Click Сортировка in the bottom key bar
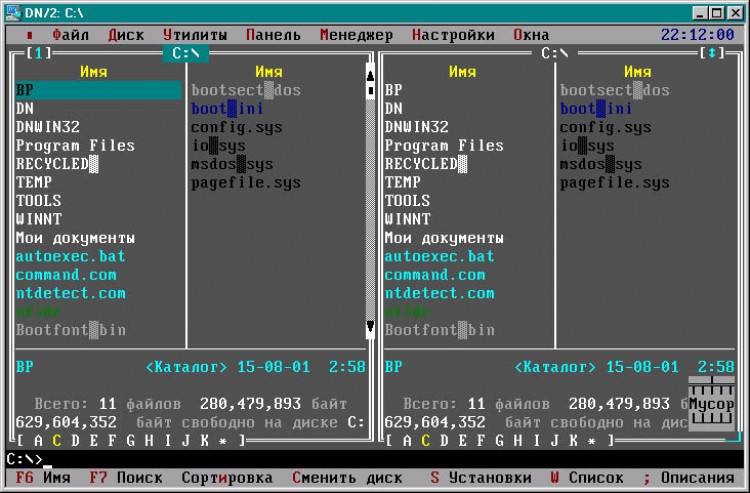 click(x=227, y=478)
